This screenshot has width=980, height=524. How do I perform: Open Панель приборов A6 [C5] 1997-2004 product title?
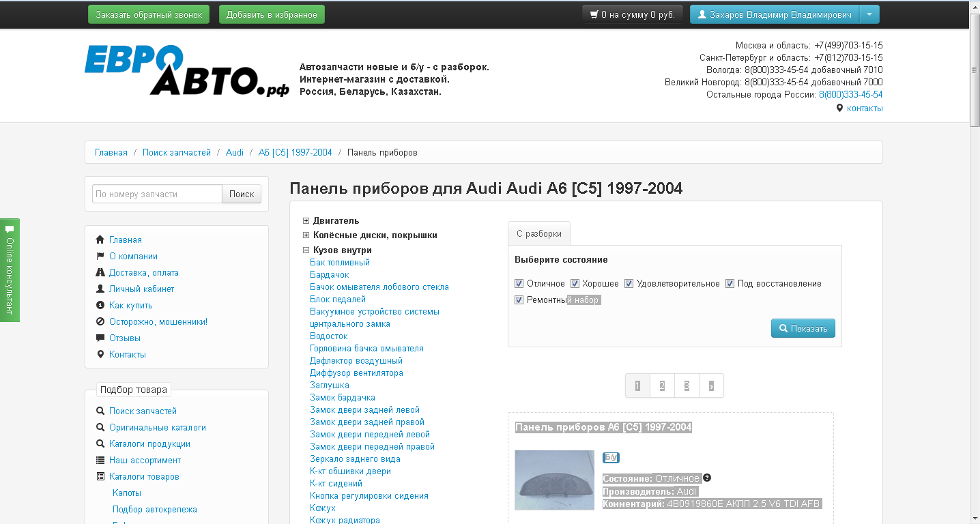pos(603,427)
